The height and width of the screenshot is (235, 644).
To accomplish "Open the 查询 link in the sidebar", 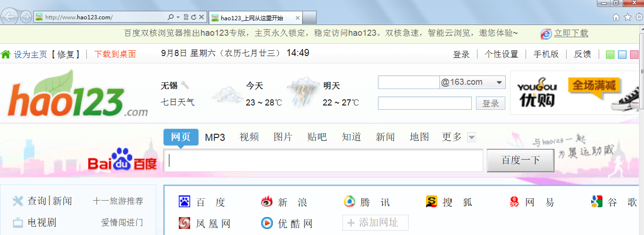I will (37, 201).
